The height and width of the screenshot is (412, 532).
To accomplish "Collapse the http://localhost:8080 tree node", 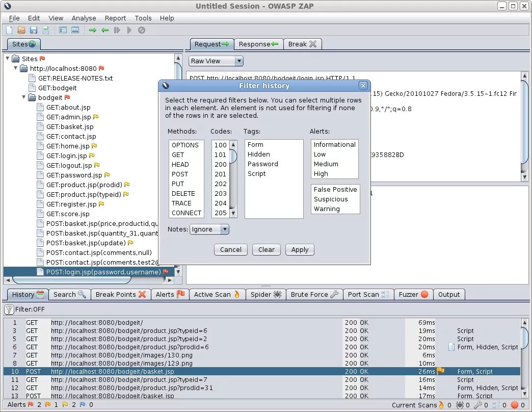I will [x=16, y=68].
